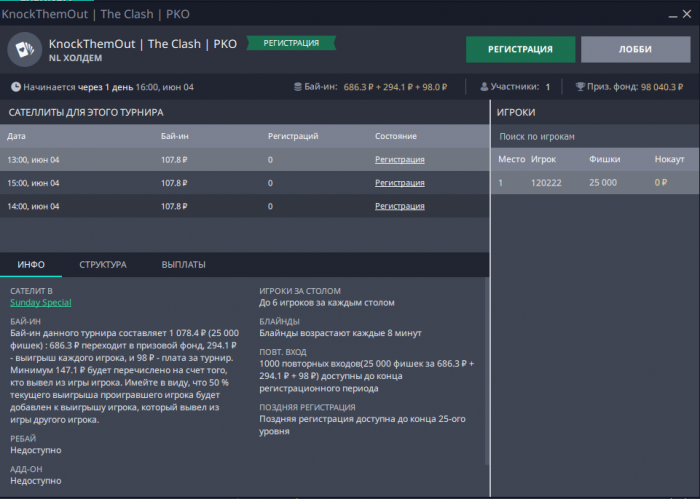Open the Sunday Special link
The height and width of the screenshot is (499, 700).
(40, 302)
